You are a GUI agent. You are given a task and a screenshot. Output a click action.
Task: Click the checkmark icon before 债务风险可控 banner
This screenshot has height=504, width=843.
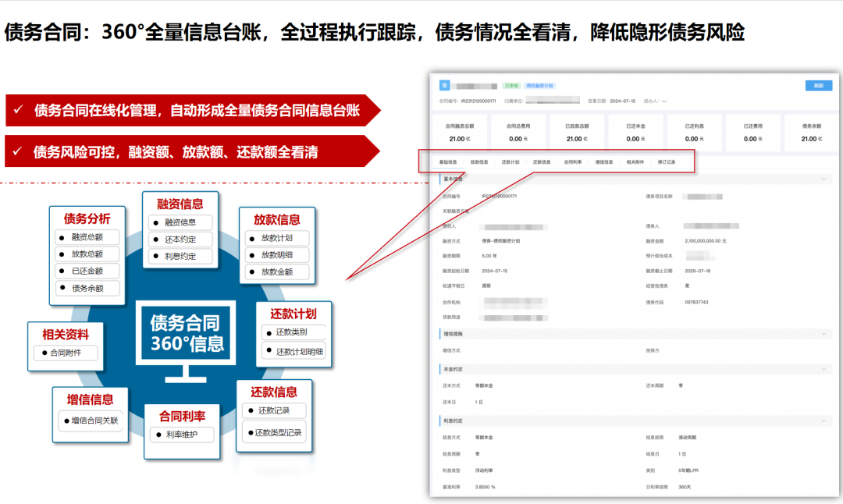pyautogui.click(x=17, y=151)
